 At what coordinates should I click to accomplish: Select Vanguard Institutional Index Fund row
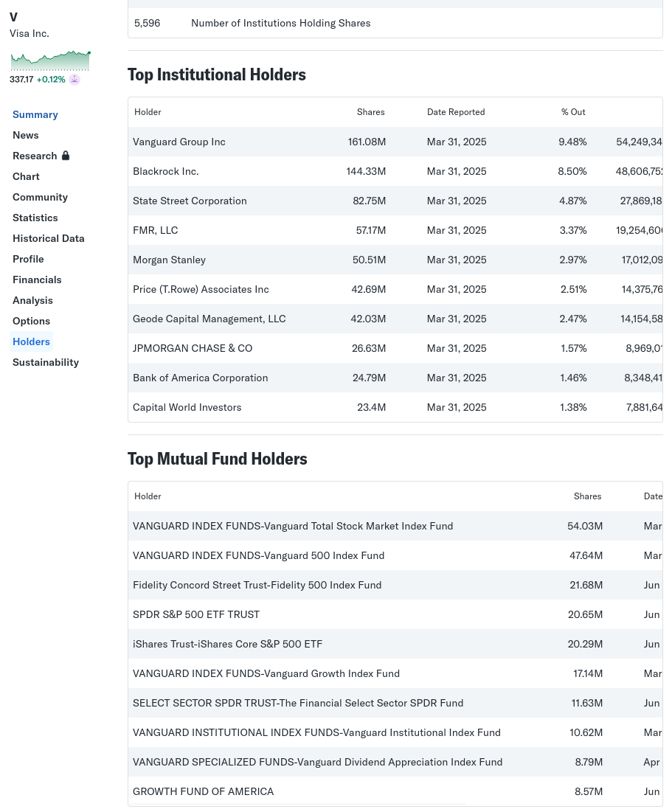[x=395, y=733]
